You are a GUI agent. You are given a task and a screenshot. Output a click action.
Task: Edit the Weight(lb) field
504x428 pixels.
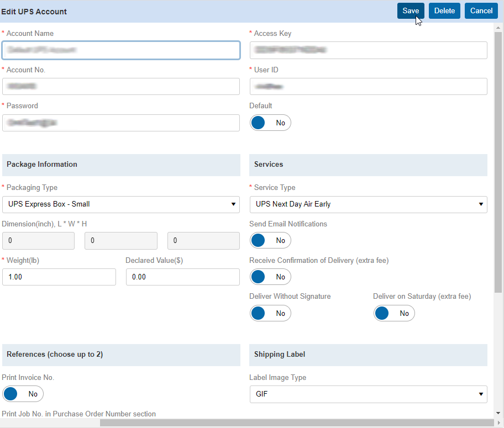coord(59,277)
